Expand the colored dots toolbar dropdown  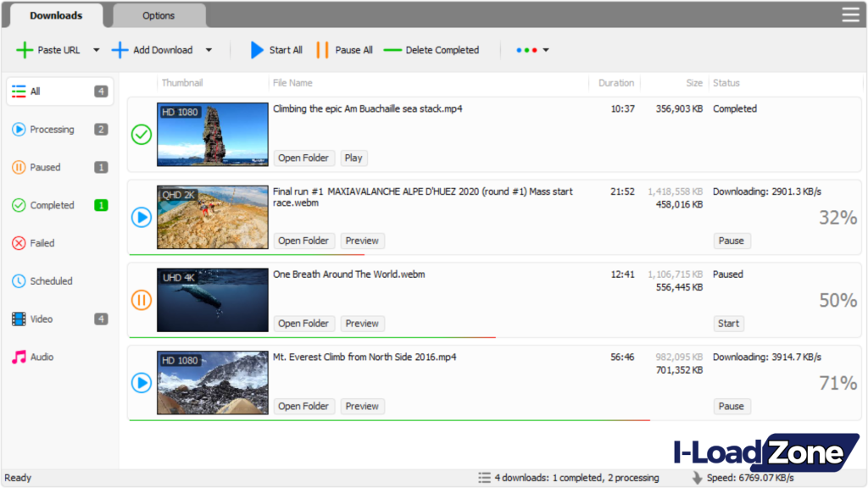[x=543, y=50]
